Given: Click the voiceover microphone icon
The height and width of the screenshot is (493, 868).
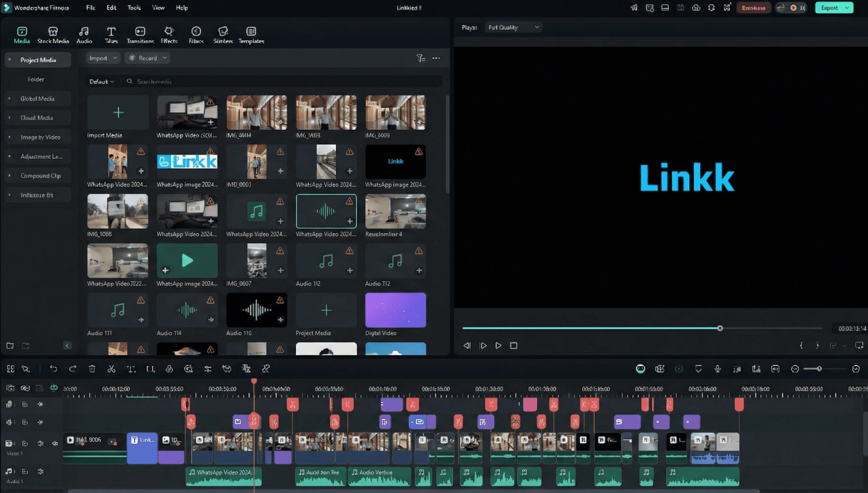Looking at the screenshot, I should point(717,369).
